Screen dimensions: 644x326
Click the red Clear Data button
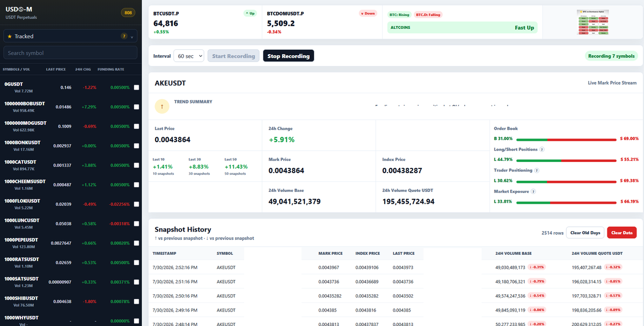[x=621, y=233]
